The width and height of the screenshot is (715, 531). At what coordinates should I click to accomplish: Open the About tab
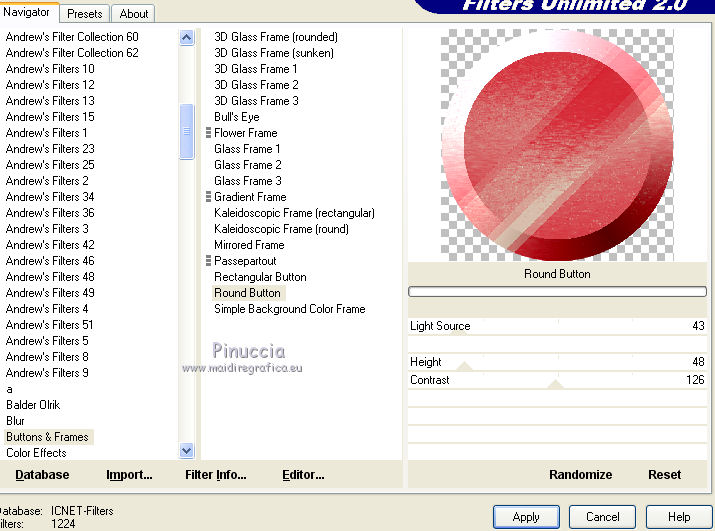tap(134, 14)
